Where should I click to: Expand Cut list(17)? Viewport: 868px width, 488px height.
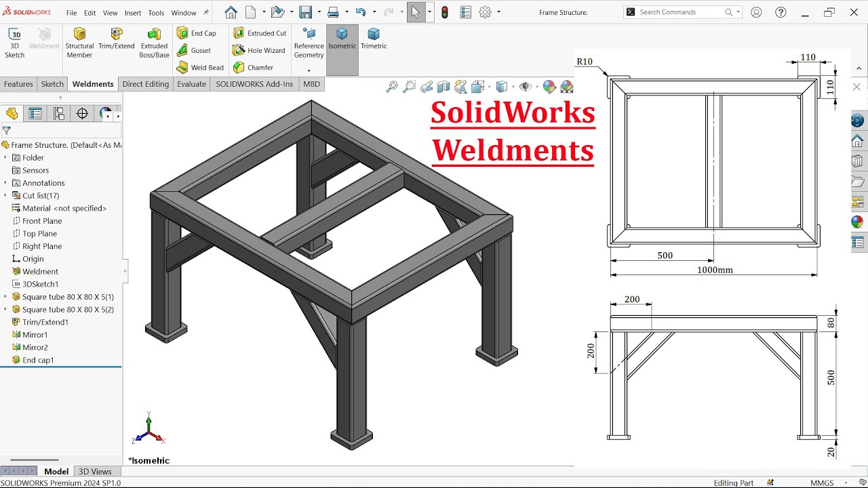coord(5,196)
